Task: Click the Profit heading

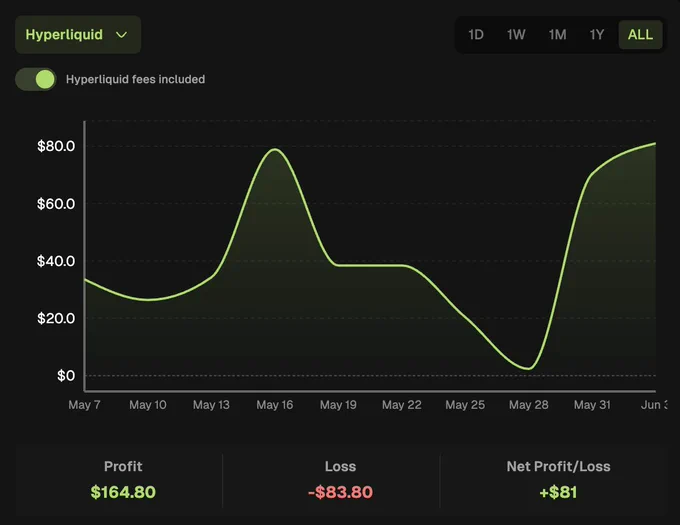Action: click(x=123, y=466)
